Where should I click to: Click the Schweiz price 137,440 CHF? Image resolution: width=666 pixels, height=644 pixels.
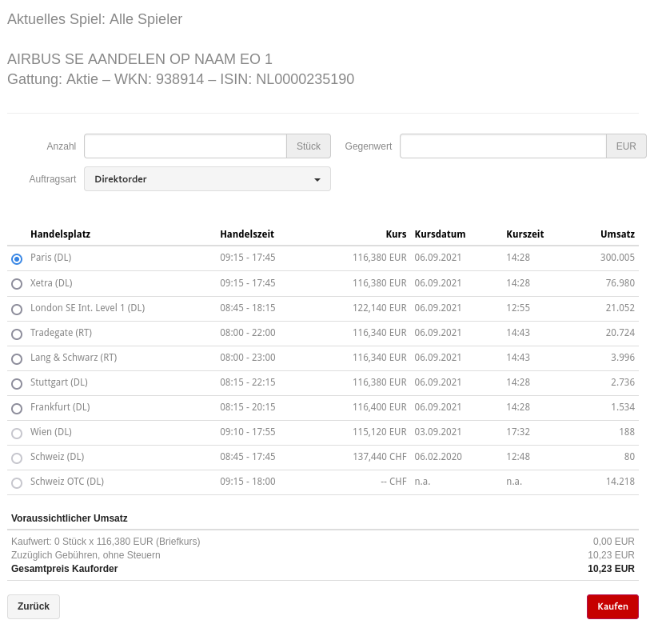pos(379,457)
